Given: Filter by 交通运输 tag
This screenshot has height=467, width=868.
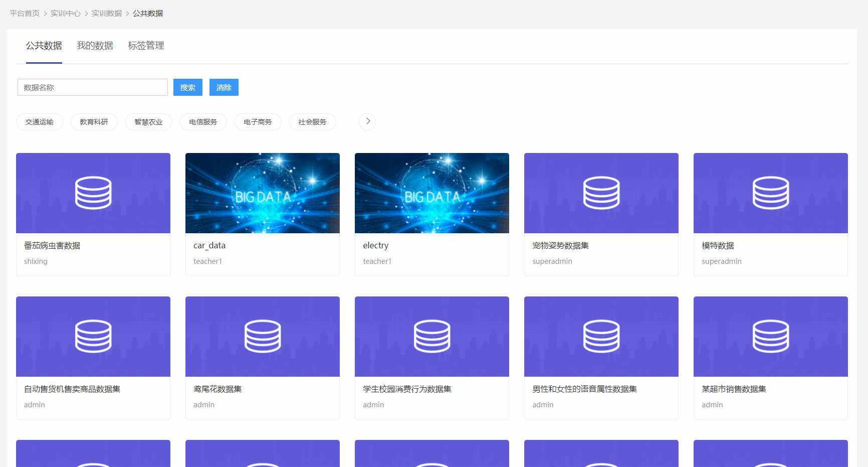Looking at the screenshot, I should point(40,122).
